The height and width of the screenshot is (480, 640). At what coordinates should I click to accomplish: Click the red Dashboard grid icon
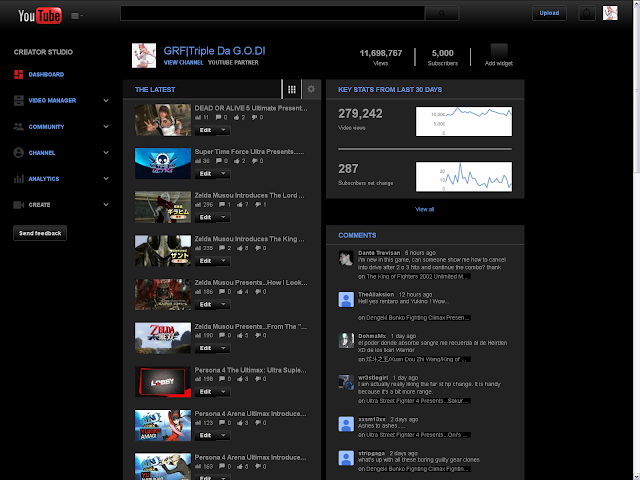[18, 74]
